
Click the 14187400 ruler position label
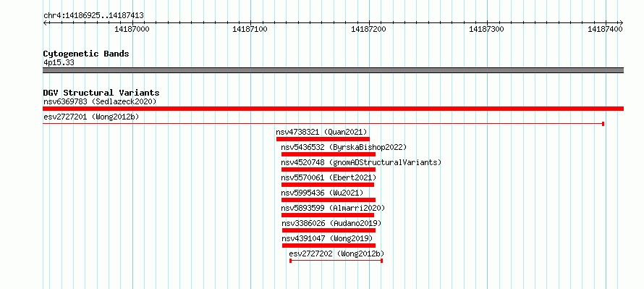(x=606, y=29)
